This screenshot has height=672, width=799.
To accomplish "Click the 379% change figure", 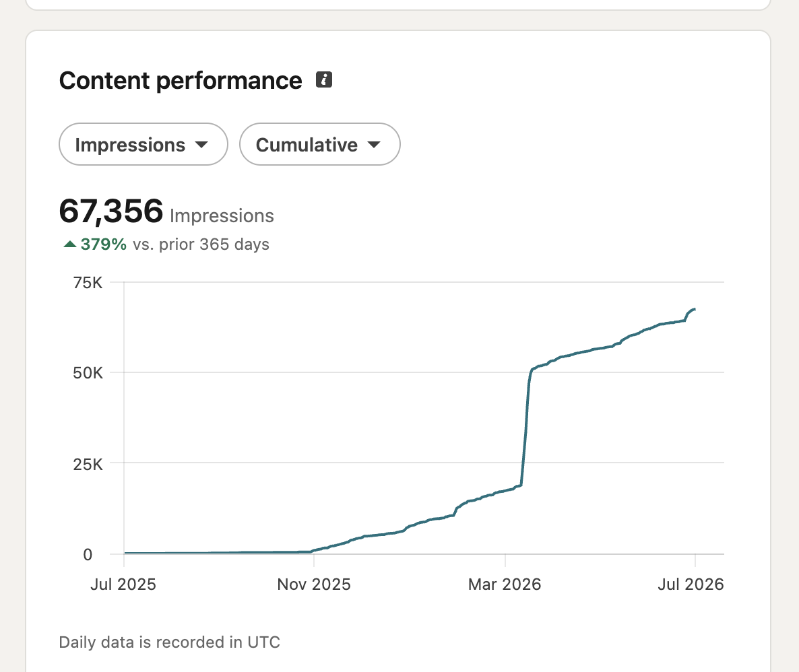I will (x=104, y=244).
